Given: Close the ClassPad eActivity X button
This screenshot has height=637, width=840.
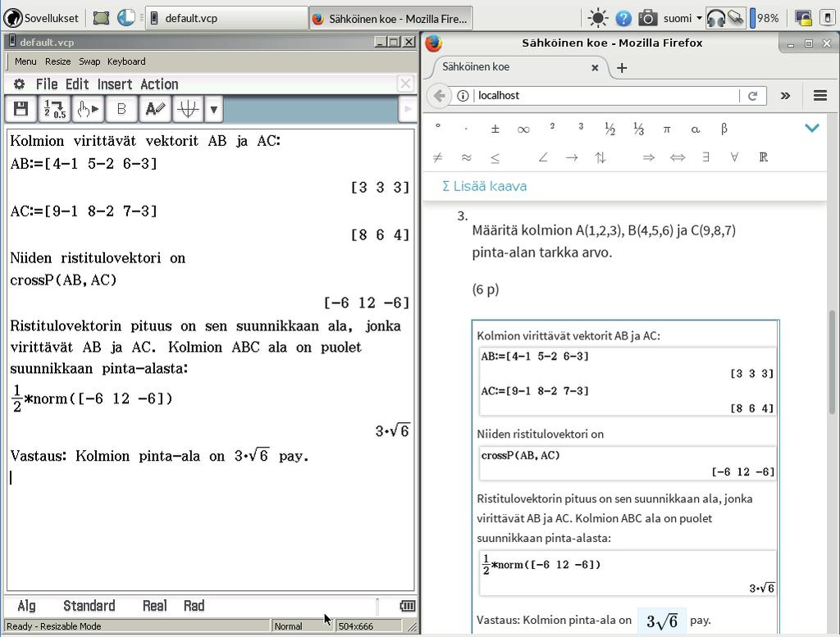Looking at the screenshot, I should (x=405, y=84).
